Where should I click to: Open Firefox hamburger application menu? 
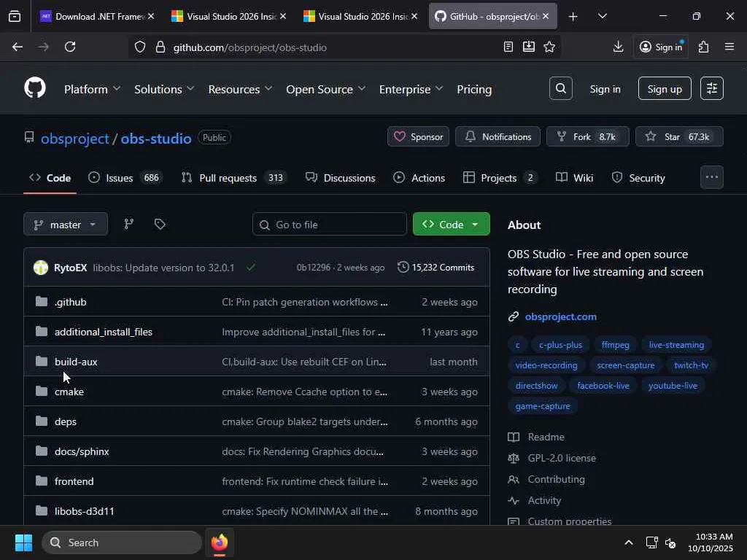click(x=729, y=47)
